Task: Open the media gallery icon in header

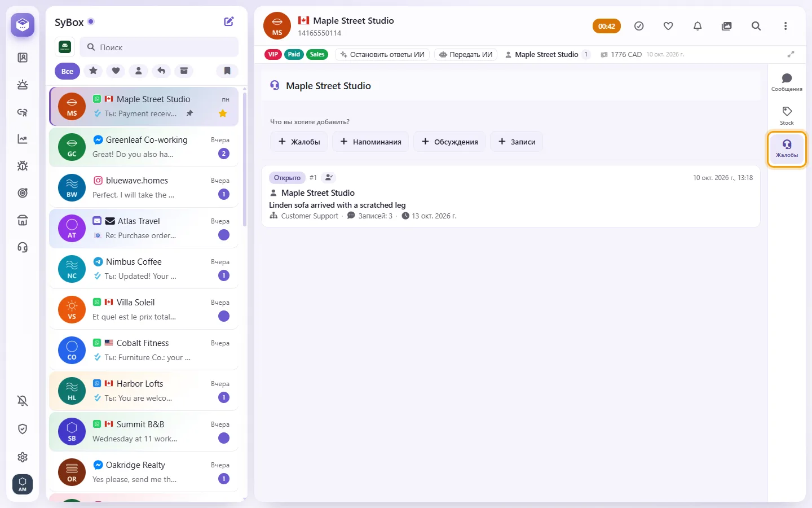Action: point(727,26)
